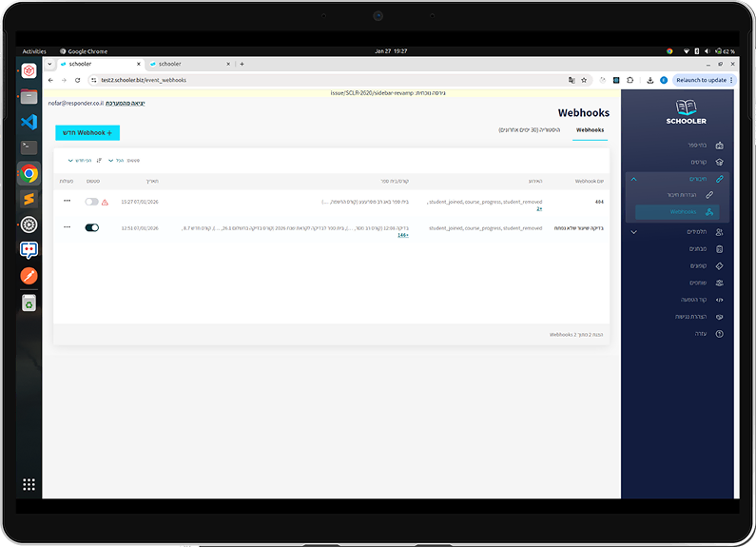Expand the students (תלמידים) sidebar section
This screenshot has height=547, width=756.
click(x=634, y=232)
